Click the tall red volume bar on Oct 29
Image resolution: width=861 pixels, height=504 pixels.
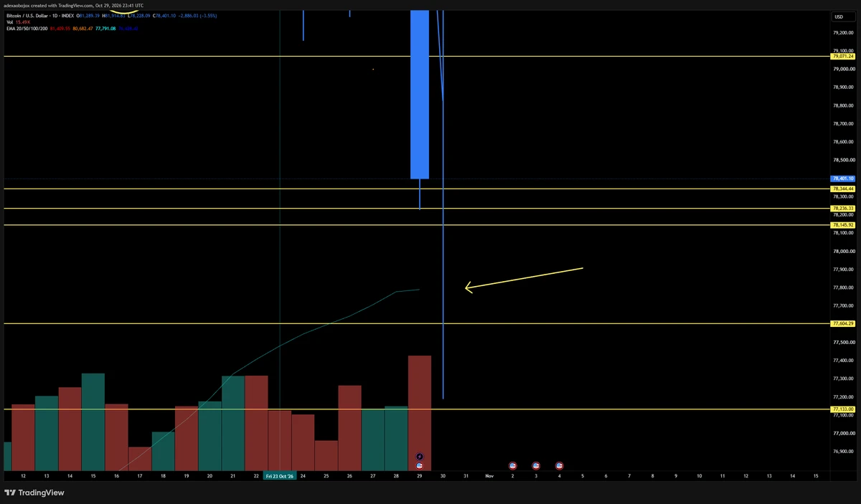tap(420, 413)
